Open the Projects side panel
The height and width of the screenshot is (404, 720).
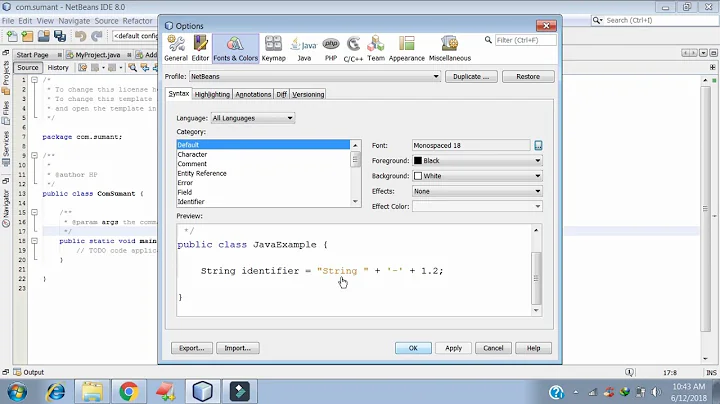[x=6, y=77]
